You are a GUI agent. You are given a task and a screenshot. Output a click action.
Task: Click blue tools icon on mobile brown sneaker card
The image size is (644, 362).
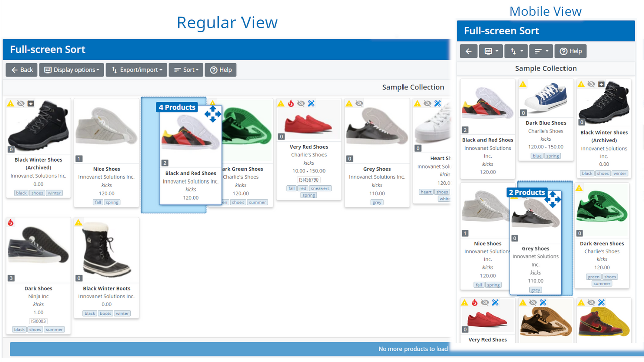pos(543,303)
